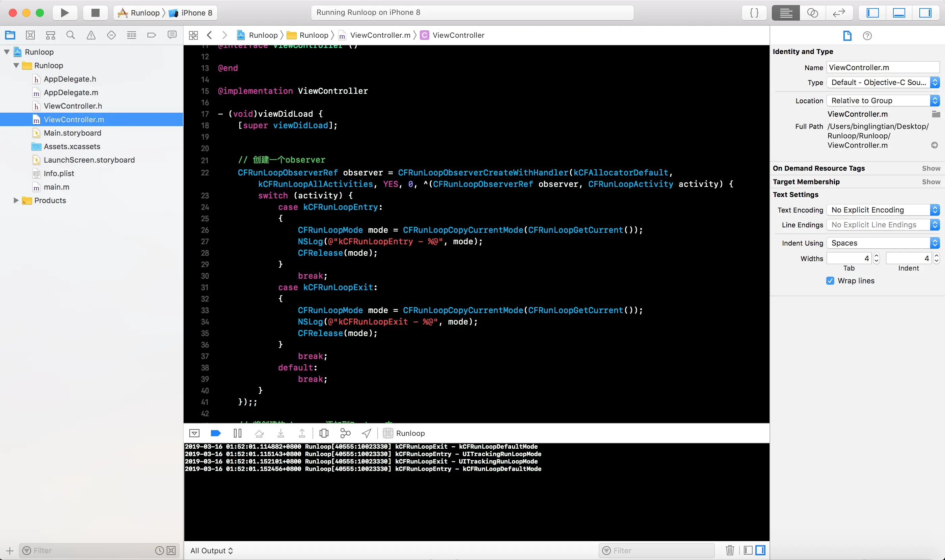This screenshot has width=945, height=560.
Task: Open the Debug Memory Graph icon
Action: pos(345,433)
